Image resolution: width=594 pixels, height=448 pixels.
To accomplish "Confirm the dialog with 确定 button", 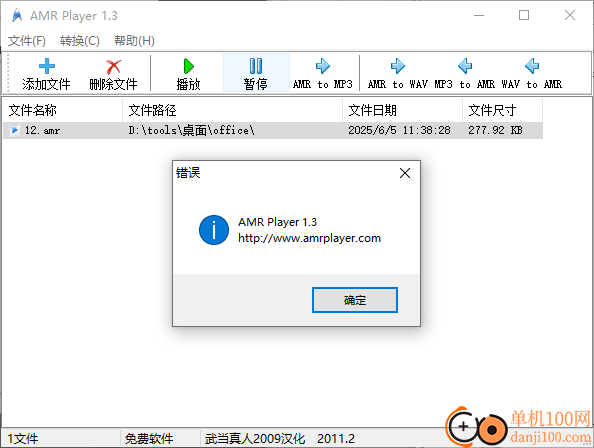I will pyautogui.click(x=355, y=300).
